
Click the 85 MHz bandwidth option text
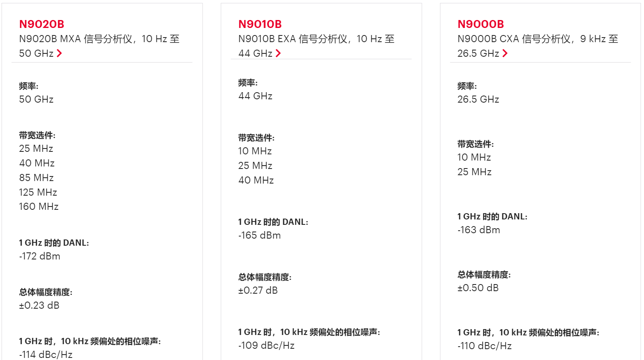36,178
